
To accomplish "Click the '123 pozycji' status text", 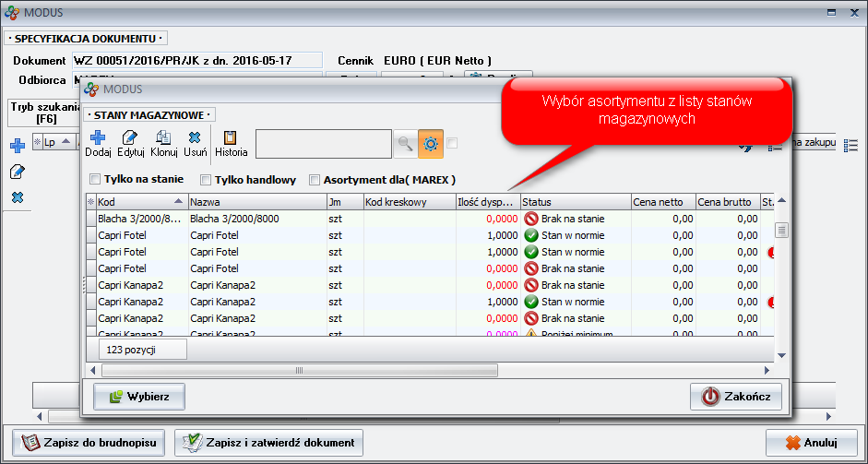I will pos(131,350).
